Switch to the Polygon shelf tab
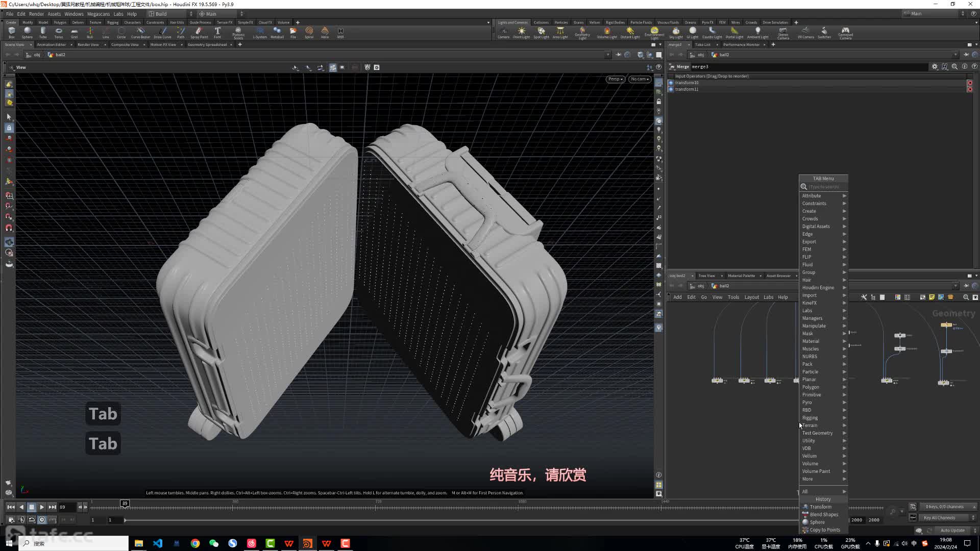This screenshot has height=551, width=980. click(60, 22)
